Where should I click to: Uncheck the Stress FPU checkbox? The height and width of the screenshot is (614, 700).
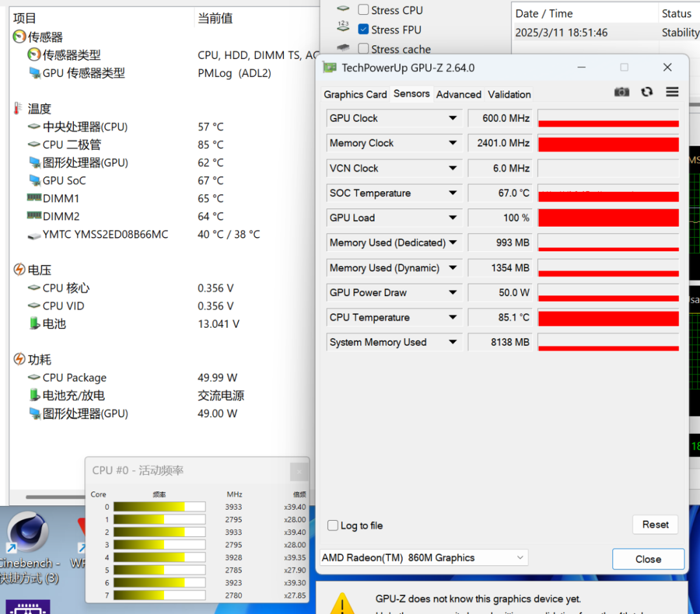pyautogui.click(x=364, y=29)
